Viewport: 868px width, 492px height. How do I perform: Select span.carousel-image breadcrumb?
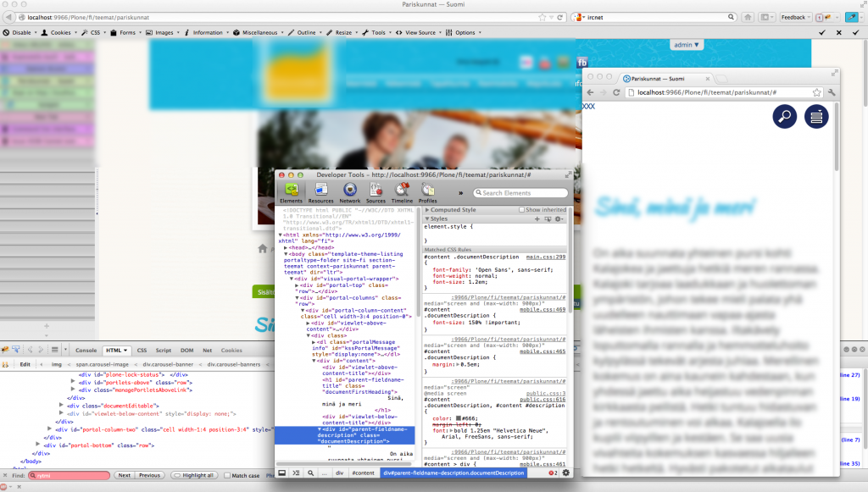click(103, 364)
